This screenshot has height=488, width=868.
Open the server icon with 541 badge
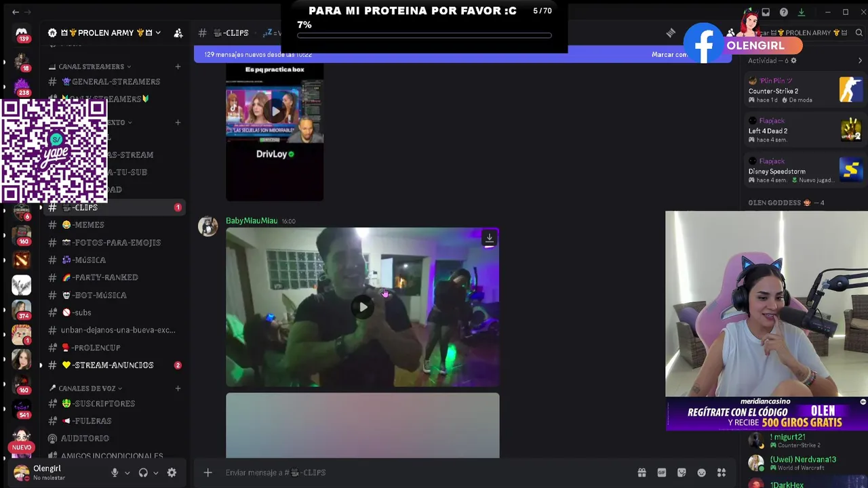[x=22, y=410]
